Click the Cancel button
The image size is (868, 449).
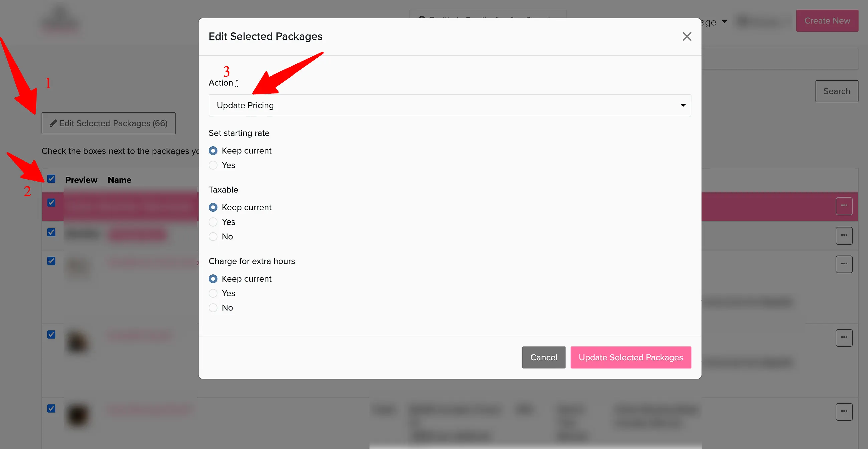tap(544, 357)
